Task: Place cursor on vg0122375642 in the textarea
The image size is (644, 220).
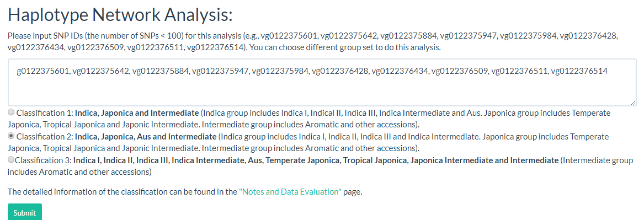Action: point(100,72)
